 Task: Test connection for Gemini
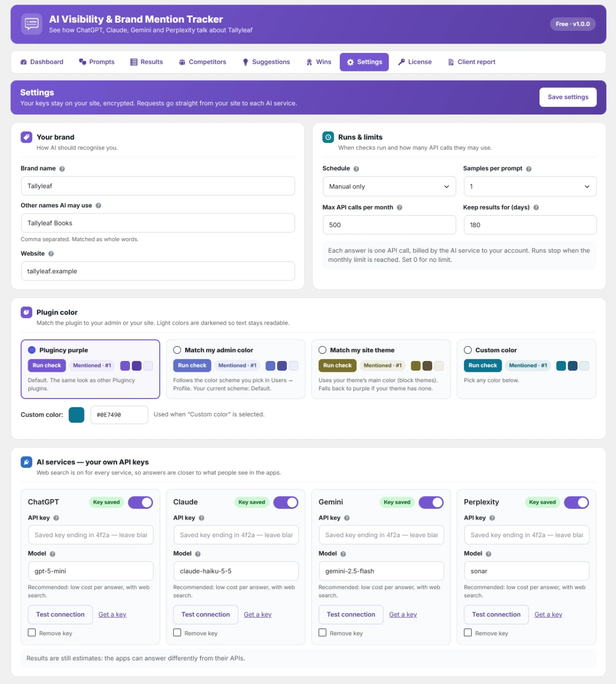[351, 615]
